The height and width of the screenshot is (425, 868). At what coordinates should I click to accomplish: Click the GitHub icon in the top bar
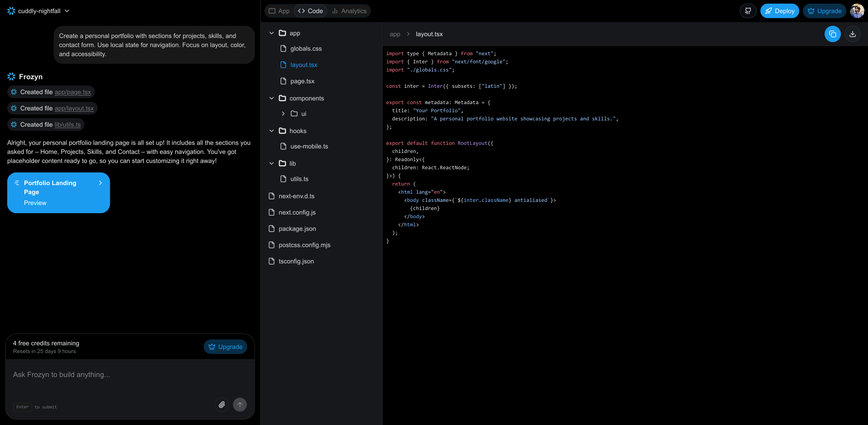(748, 10)
